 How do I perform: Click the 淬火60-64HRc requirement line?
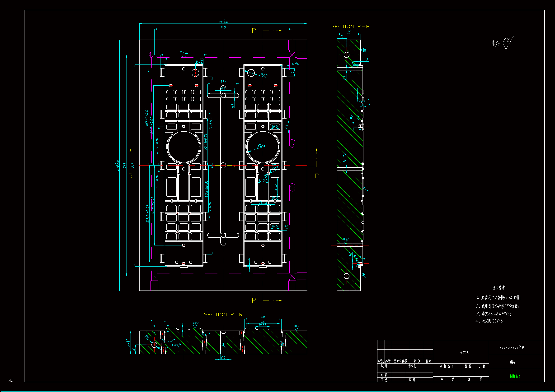[x=493, y=314]
